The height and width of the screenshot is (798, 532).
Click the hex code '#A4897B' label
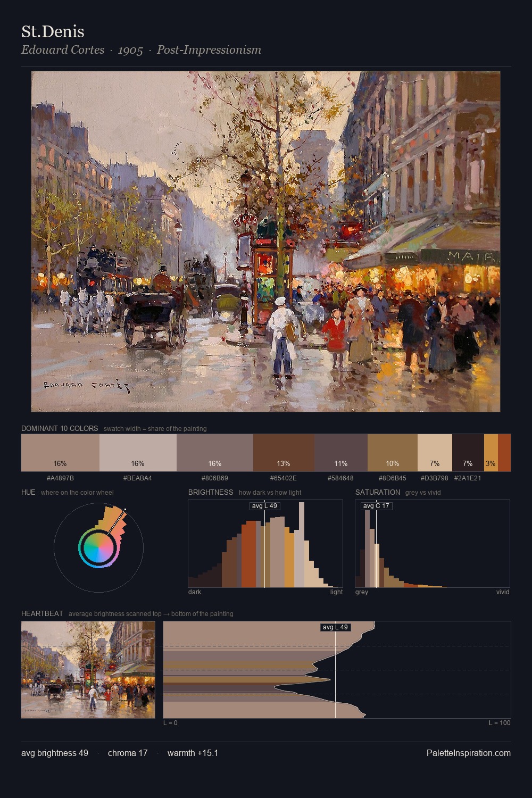pyautogui.click(x=60, y=478)
